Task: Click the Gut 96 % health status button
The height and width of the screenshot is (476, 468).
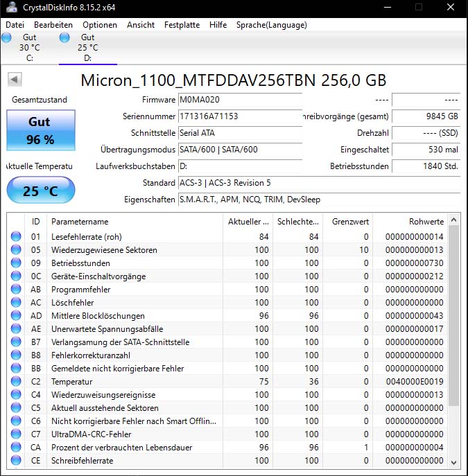Action: tap(41, 130)
